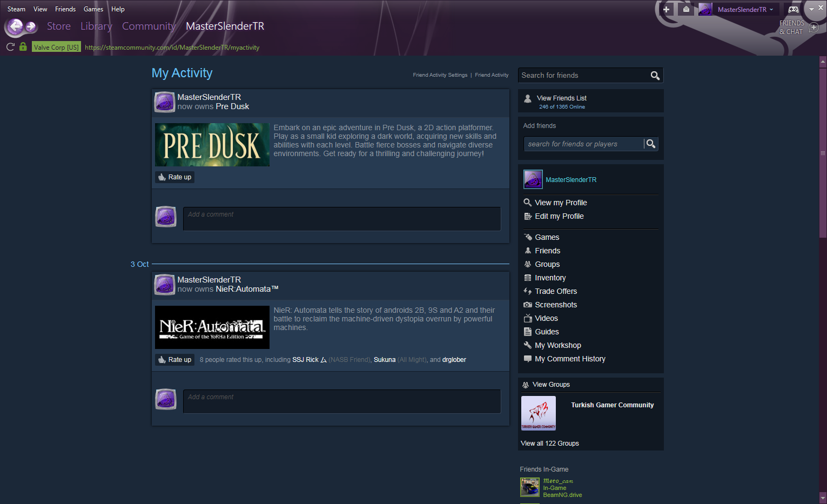Click the magnifier in Add friends search

pyautogui.click(x=651, y=144)
